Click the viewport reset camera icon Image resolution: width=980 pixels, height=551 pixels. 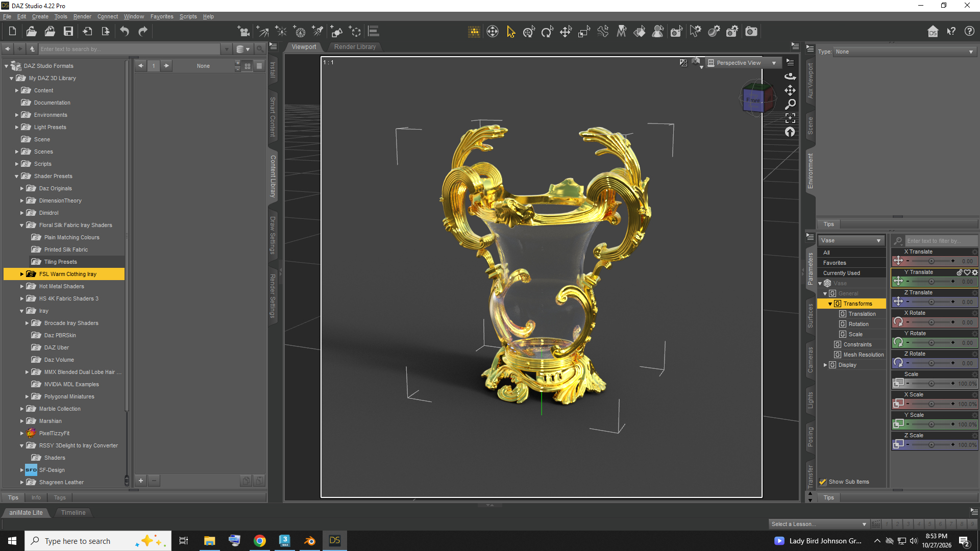tap(790, 132)
